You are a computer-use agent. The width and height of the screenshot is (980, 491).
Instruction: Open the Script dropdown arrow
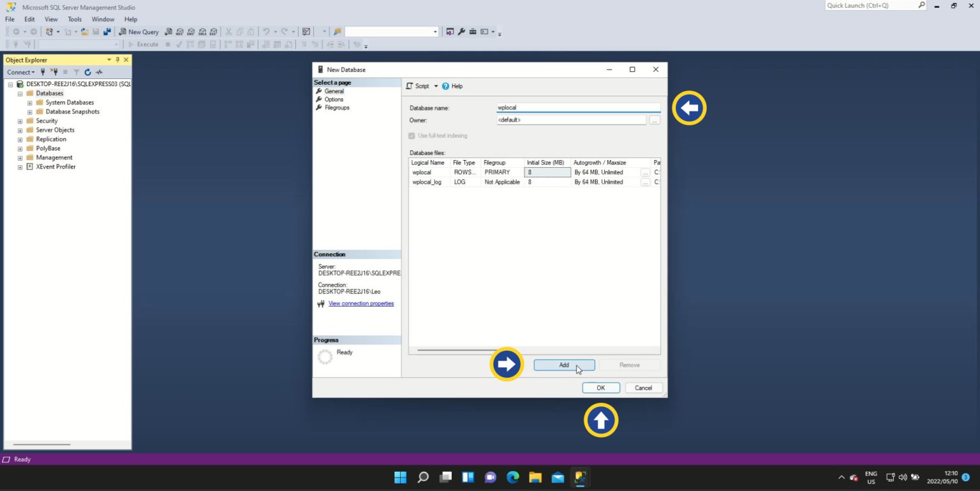click(434, 85)
